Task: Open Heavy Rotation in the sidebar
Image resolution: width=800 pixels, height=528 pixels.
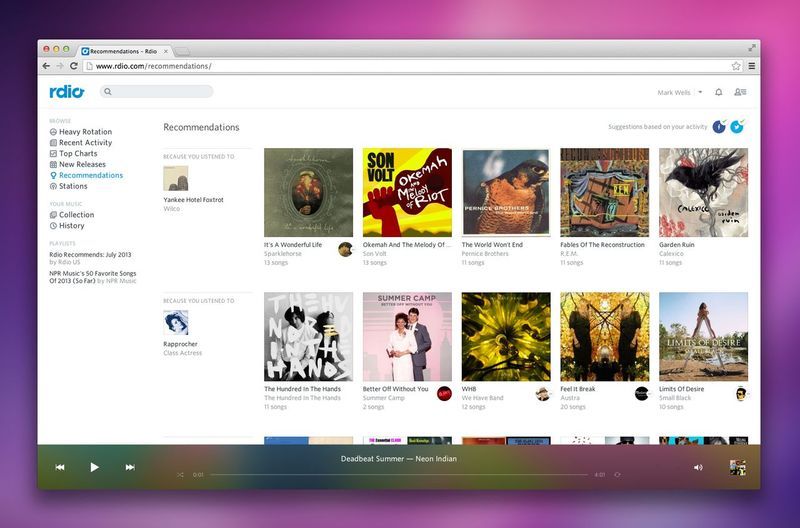Action: [x=85, y=132]
